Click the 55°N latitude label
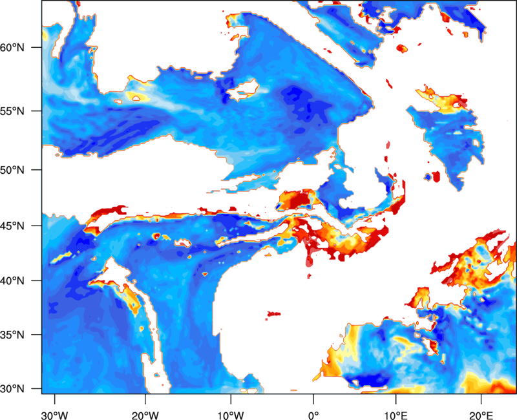Screen dimensions: 517x420 12,111
